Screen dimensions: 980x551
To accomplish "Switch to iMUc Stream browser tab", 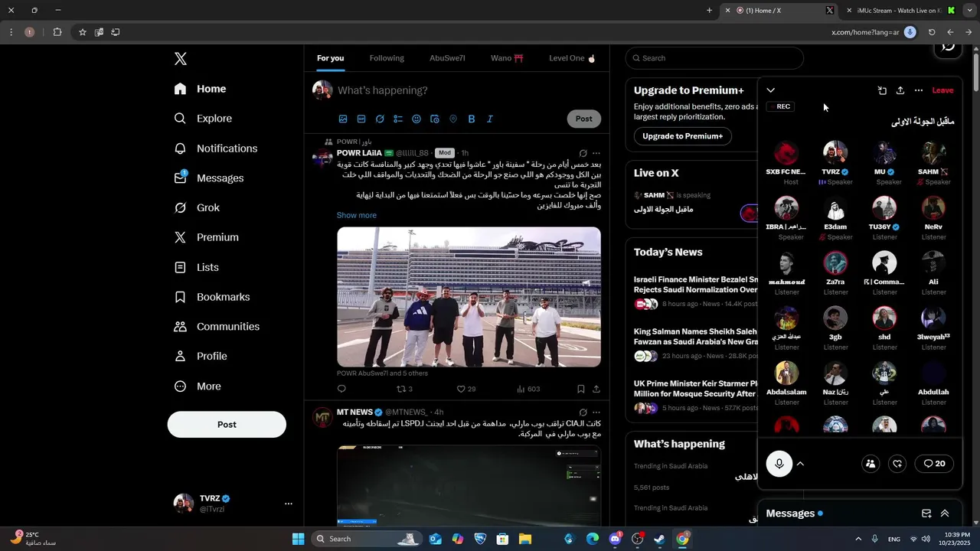I will 901,11.
